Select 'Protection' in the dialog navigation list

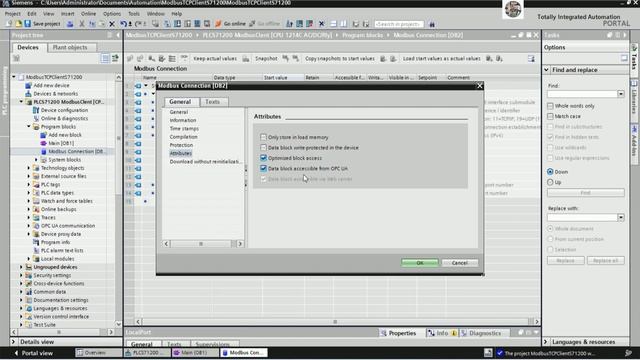click(x=181, y=145)
